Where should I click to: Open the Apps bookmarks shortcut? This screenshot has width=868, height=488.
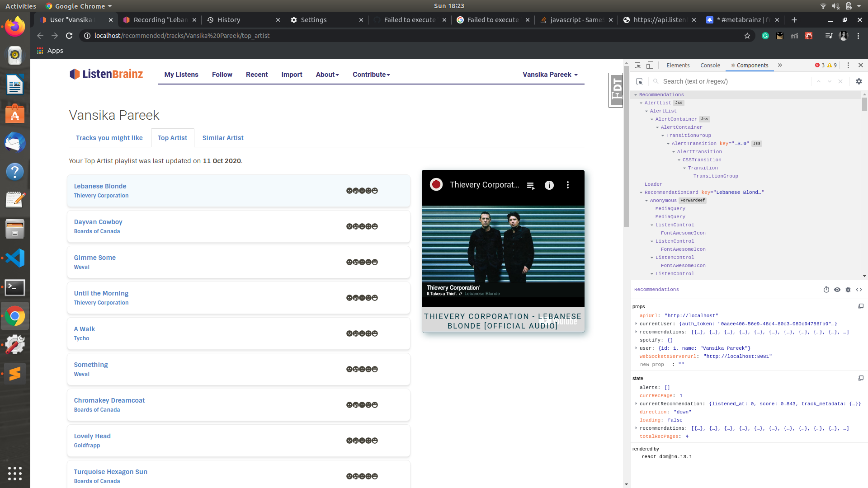coord(50,51)
